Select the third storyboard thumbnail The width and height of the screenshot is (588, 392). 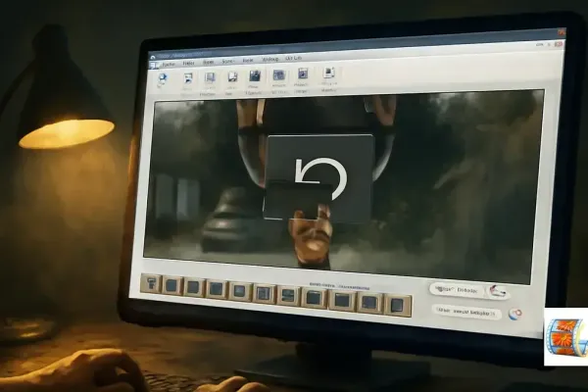(x=193, y=288)
